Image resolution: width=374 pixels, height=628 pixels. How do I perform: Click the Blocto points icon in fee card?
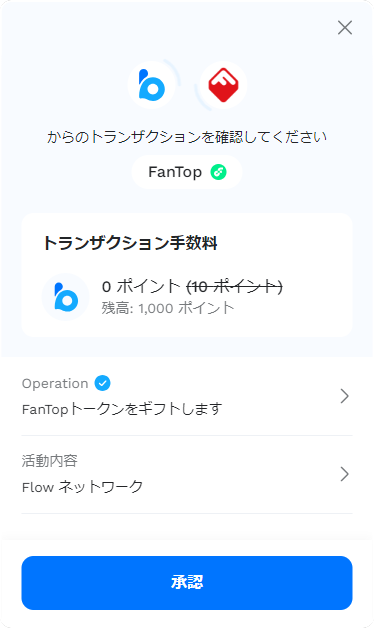click(x=66, y=297)
